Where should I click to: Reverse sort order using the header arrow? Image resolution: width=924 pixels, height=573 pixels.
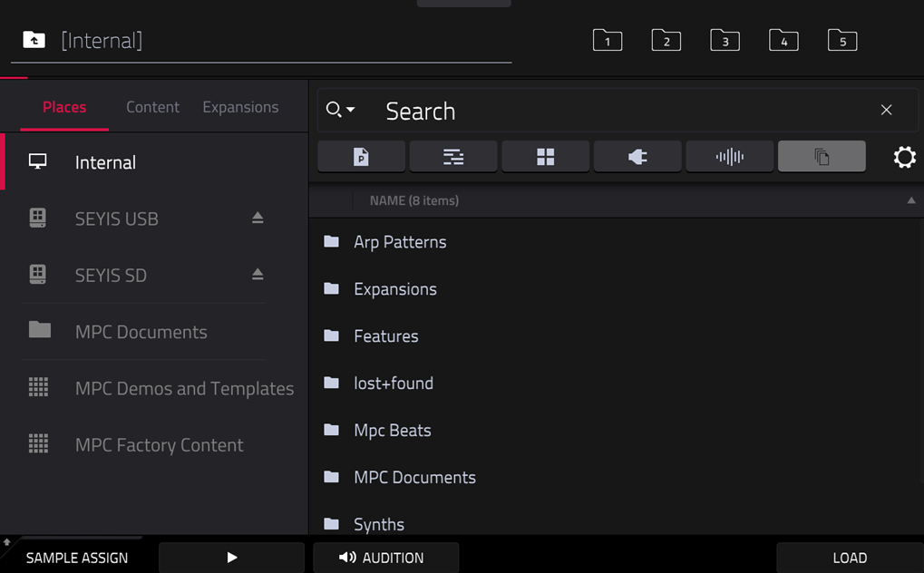911,200
